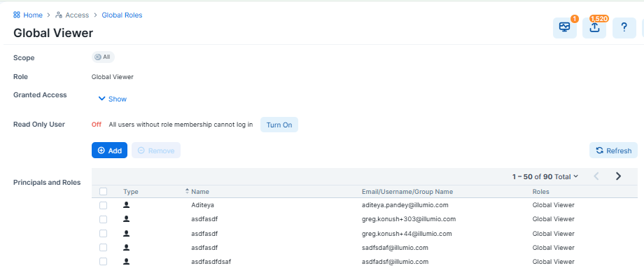Click the Email/Username/Group Name column header
The image size is (644, 266).
pos(407,192)
